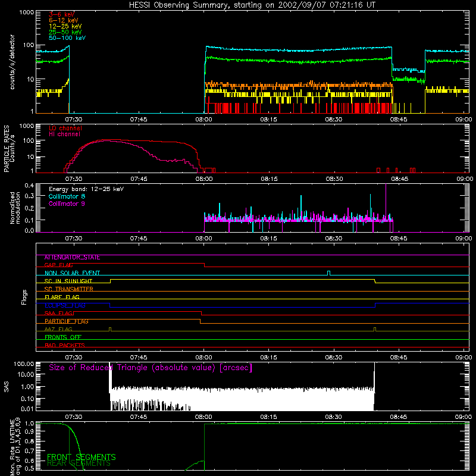
Task: Click the LO channel legend label
Action: [65, 128]
